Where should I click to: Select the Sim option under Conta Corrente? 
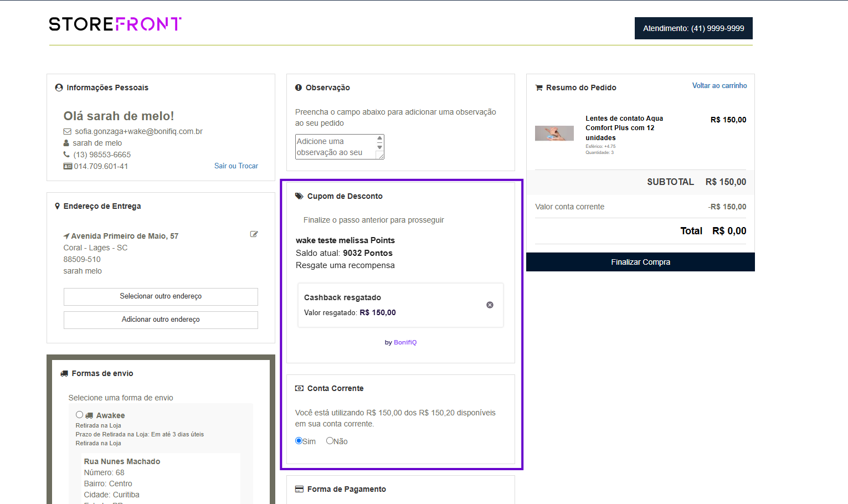coord(298,440)
